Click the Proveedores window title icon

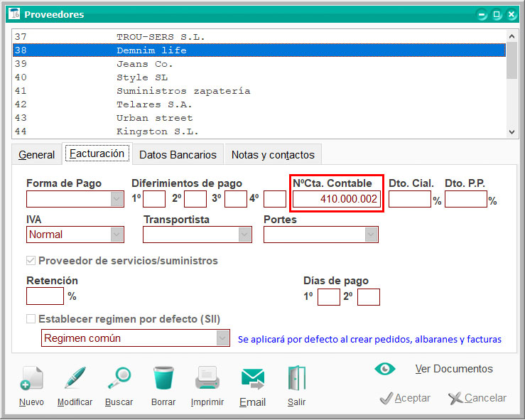coord(14,14)
